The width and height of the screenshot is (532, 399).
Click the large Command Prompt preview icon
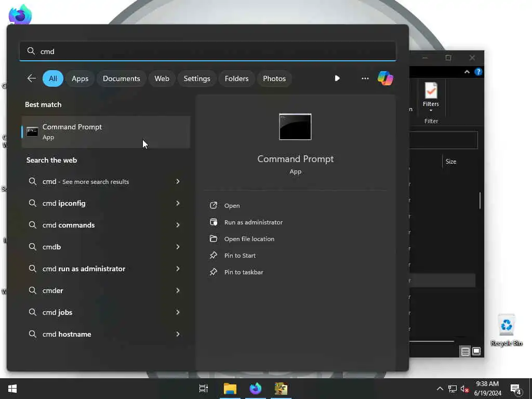point(295,127)
